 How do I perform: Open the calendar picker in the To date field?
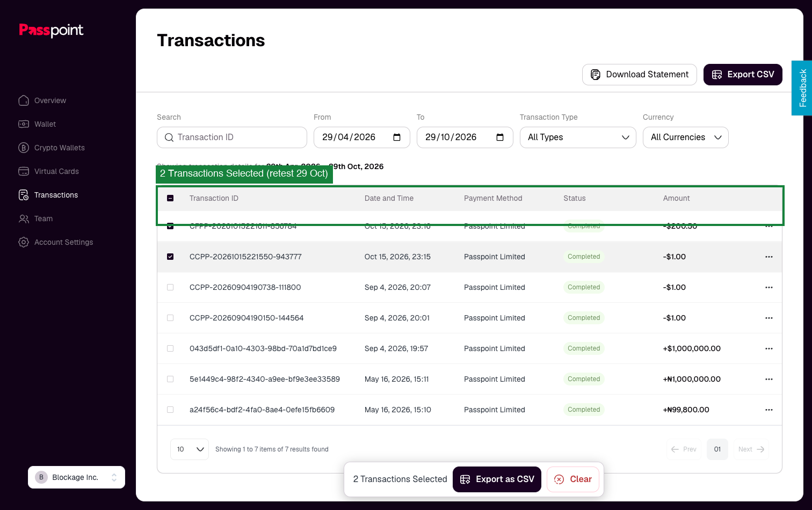coord(500,137)
